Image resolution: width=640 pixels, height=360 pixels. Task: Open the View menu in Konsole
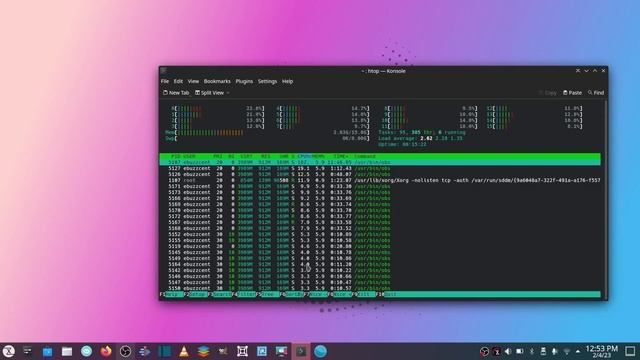(193, 81)
